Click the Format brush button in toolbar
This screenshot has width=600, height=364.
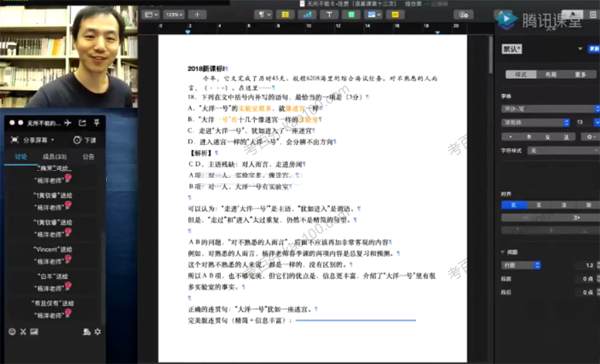tap(573, 15)
